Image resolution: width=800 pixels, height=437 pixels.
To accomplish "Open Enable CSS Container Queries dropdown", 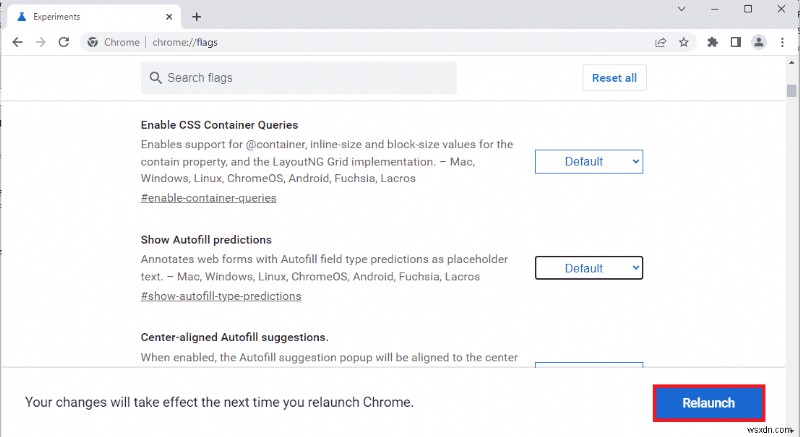I will coord(589,161).
